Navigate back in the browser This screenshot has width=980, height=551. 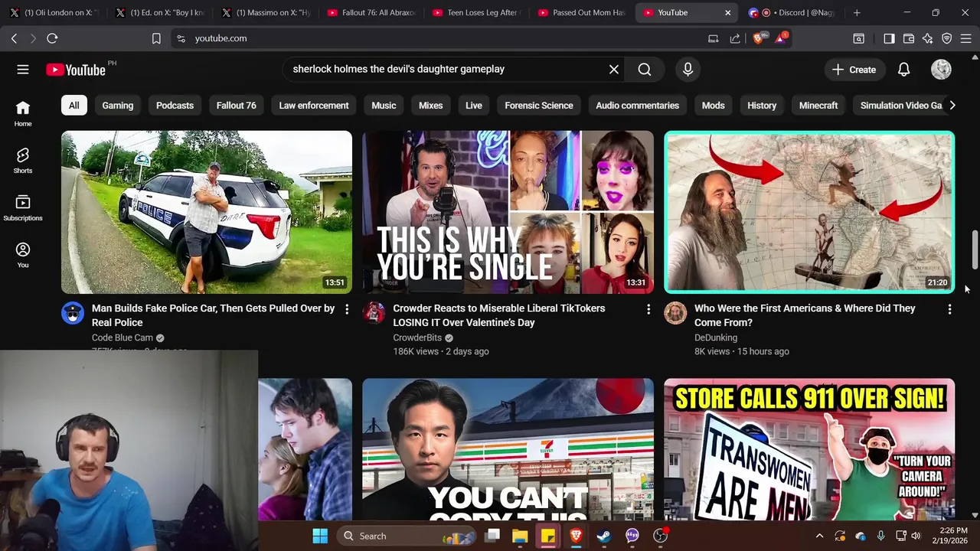pos(14,38)
